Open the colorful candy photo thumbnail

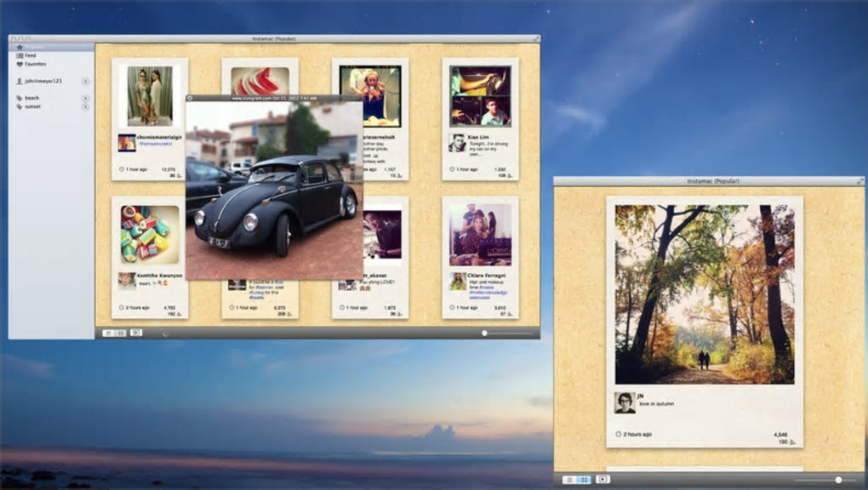(x=150, y=234)
